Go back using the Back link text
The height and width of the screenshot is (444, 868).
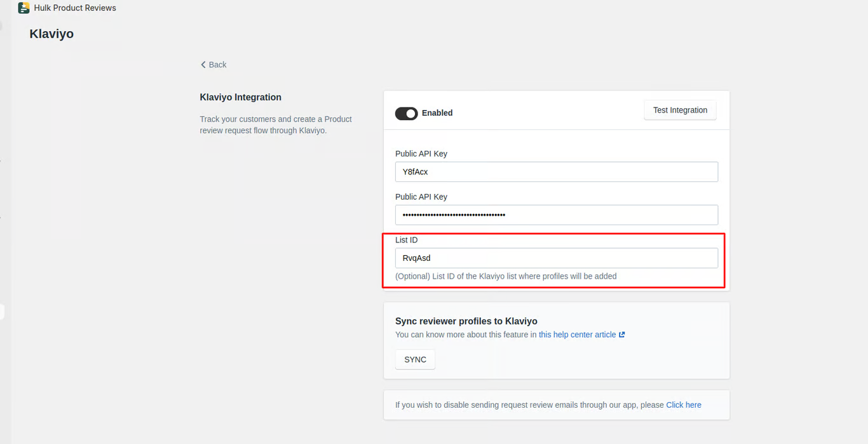coord(217,65)
